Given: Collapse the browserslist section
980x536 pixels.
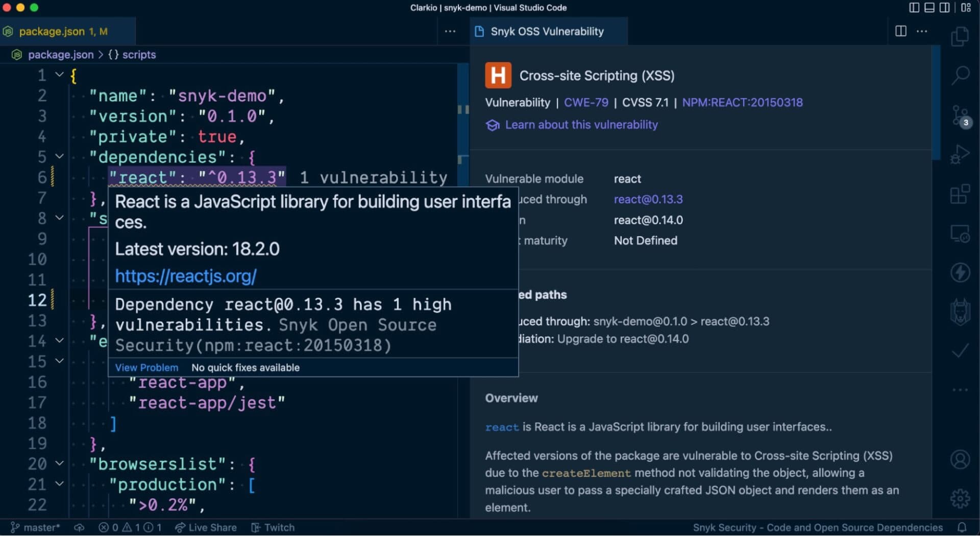Looking at the screenshot, I should (x=60, y=464).
